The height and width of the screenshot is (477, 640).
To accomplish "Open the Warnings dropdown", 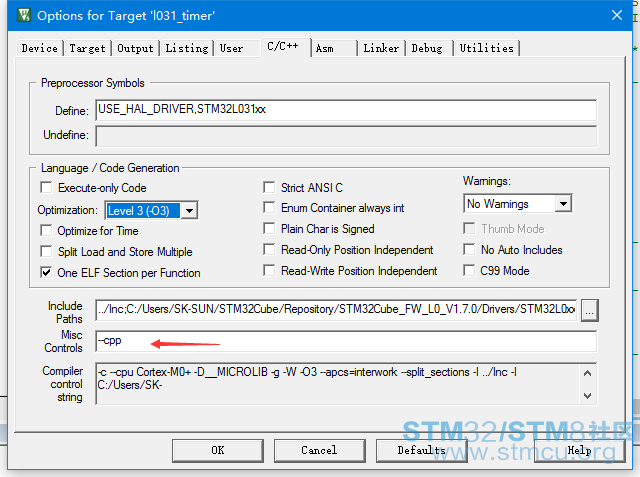I will point(563,204).
